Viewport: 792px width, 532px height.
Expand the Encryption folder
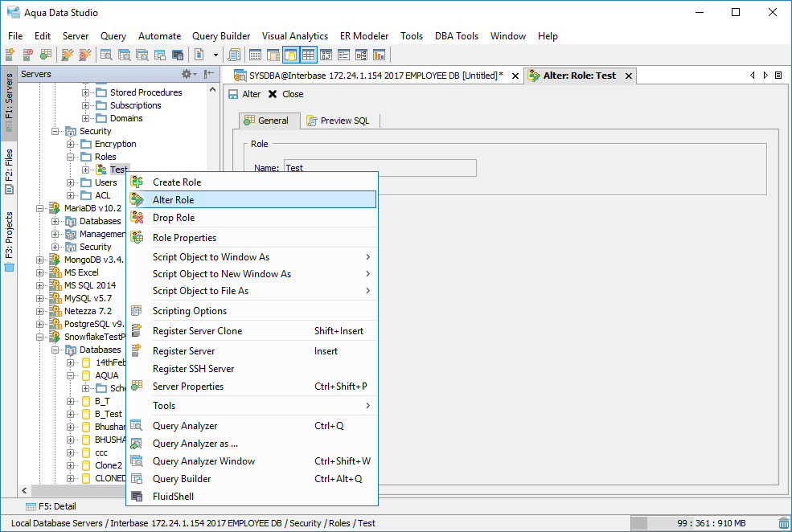pyautogui.click(x=70, y=145)
